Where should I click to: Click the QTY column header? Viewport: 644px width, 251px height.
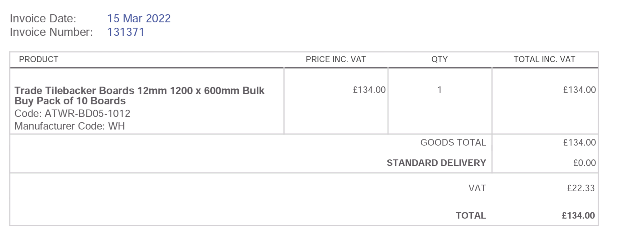point(440,59)
